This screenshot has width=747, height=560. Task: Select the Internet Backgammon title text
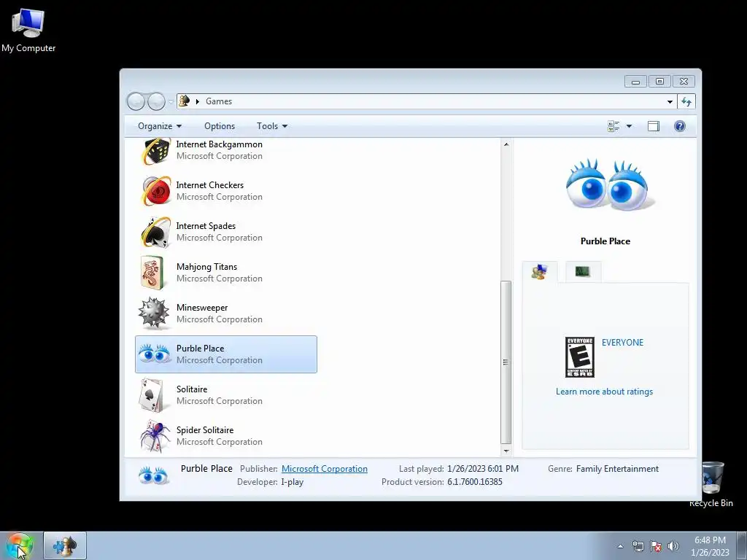pyautogui.click(x=219, y=144)
